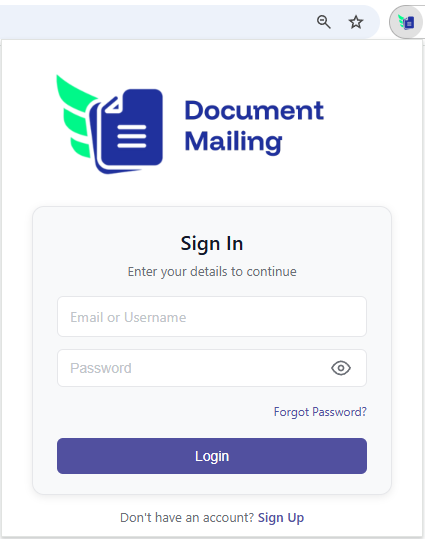
Task: Click the green wing of the logo
Action: tap(76, 115)
